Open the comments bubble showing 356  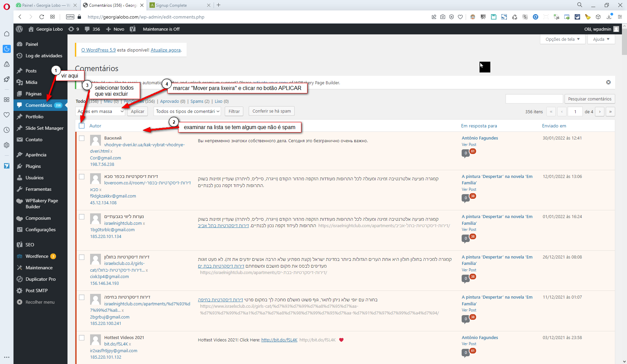pos(92,29)
